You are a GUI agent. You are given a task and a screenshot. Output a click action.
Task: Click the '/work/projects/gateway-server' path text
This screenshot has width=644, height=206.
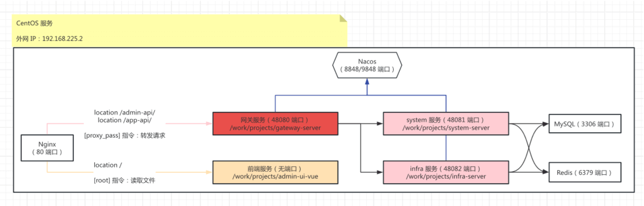point(275,128)
